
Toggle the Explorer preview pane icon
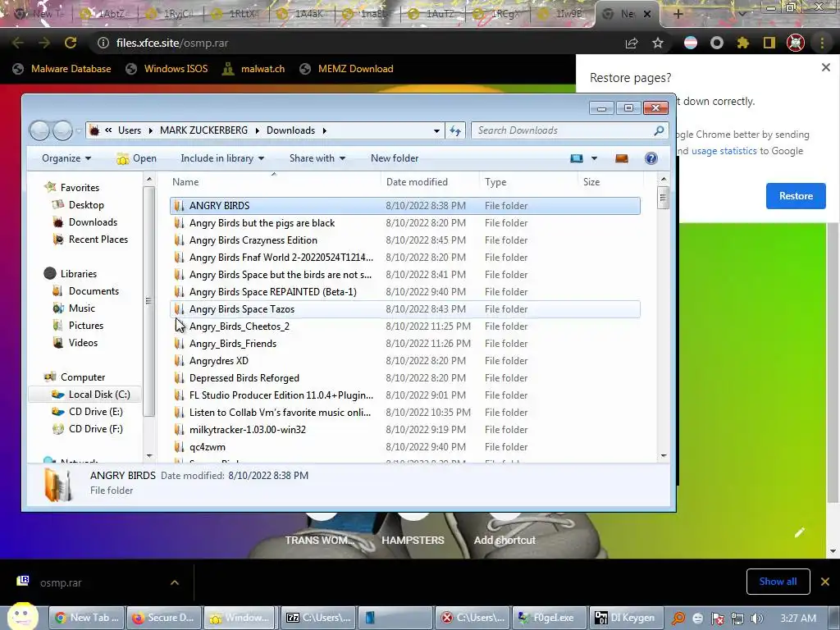pos(622,158)
